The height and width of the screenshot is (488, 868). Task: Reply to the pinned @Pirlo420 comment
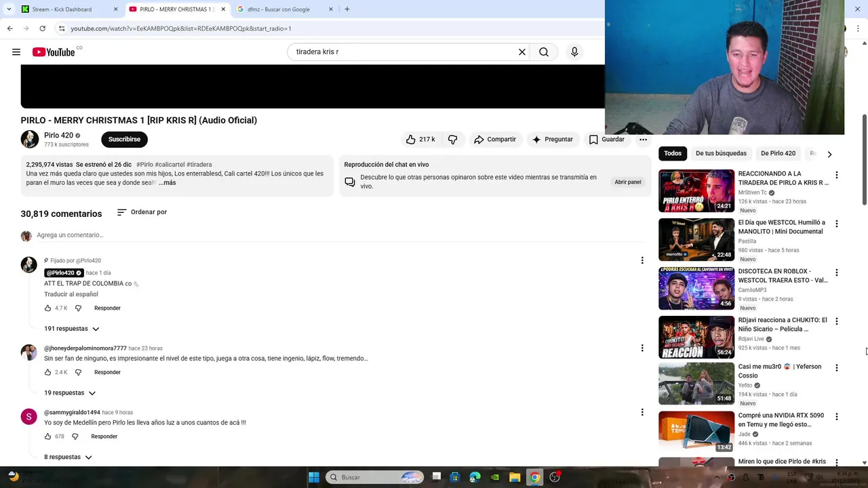click(x=107, y=308)
